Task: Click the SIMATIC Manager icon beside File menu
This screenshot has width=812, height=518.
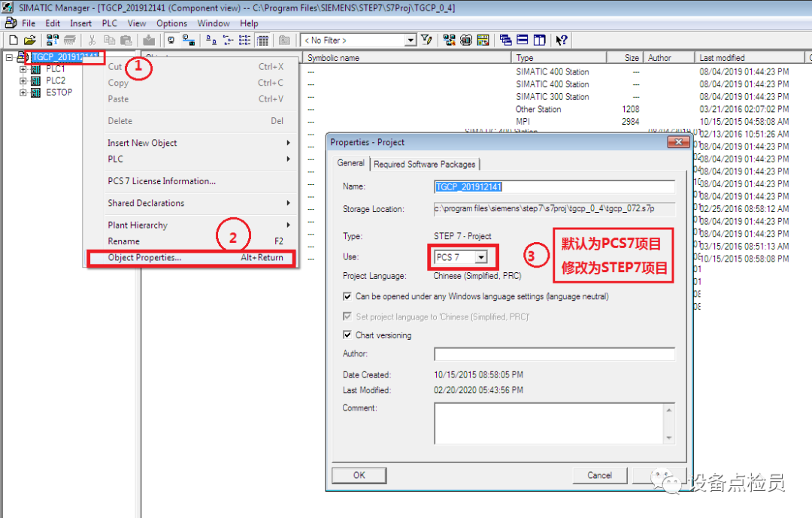Action: coord(11,23)
